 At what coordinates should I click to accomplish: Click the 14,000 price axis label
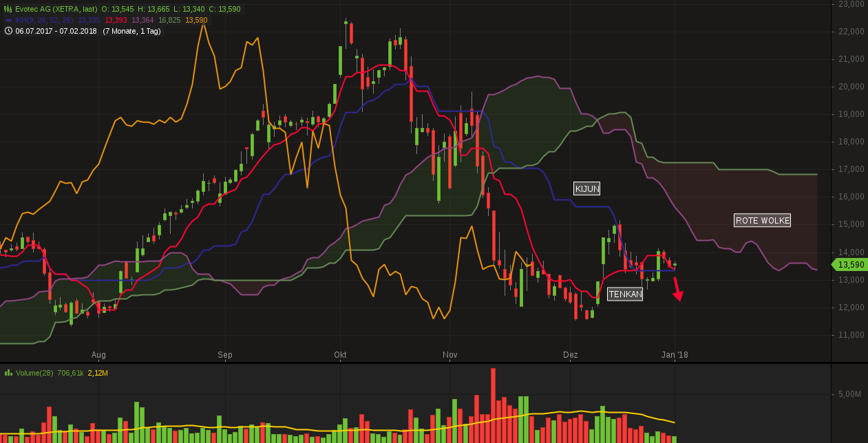851,252
